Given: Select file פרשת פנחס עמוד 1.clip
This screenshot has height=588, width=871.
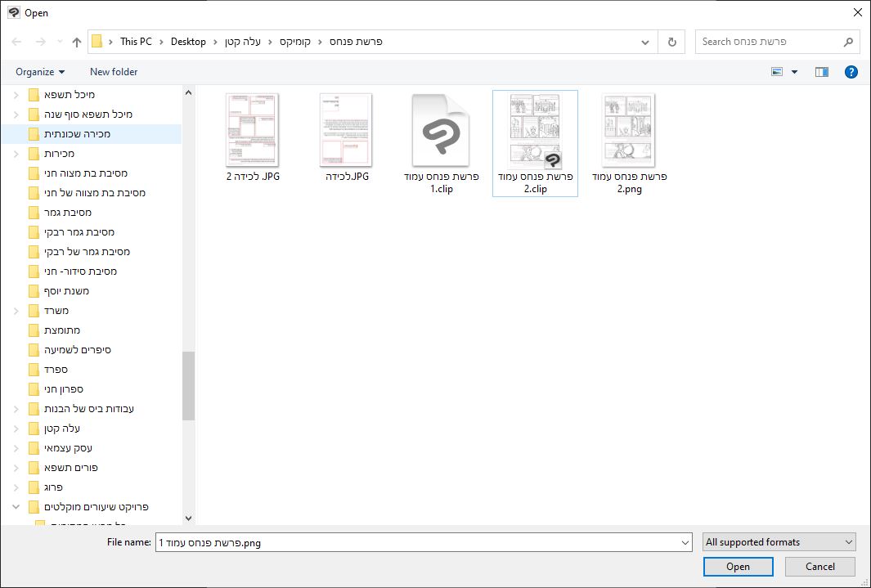Looking at the screenshot, I should tap(441, 144).
